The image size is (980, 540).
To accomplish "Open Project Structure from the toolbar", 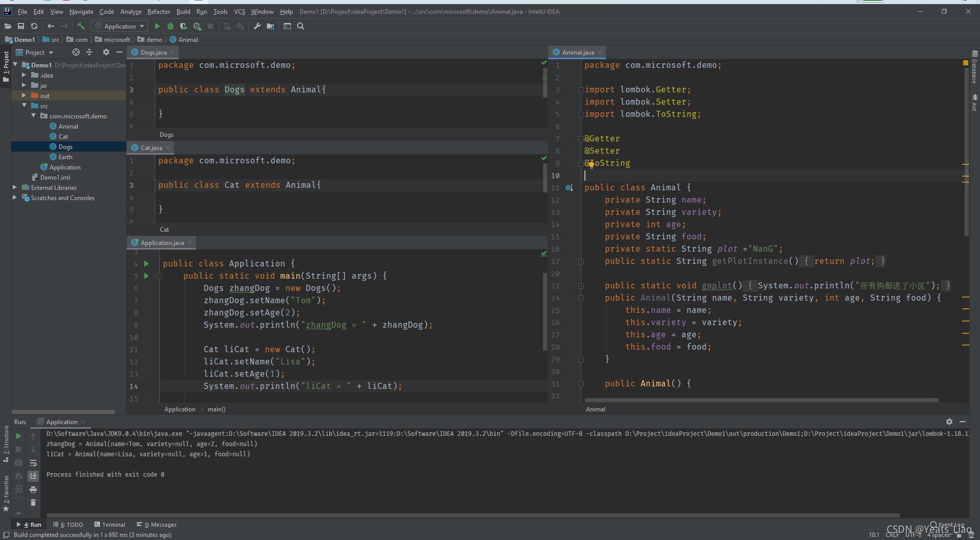I will [x=271, y=26].
